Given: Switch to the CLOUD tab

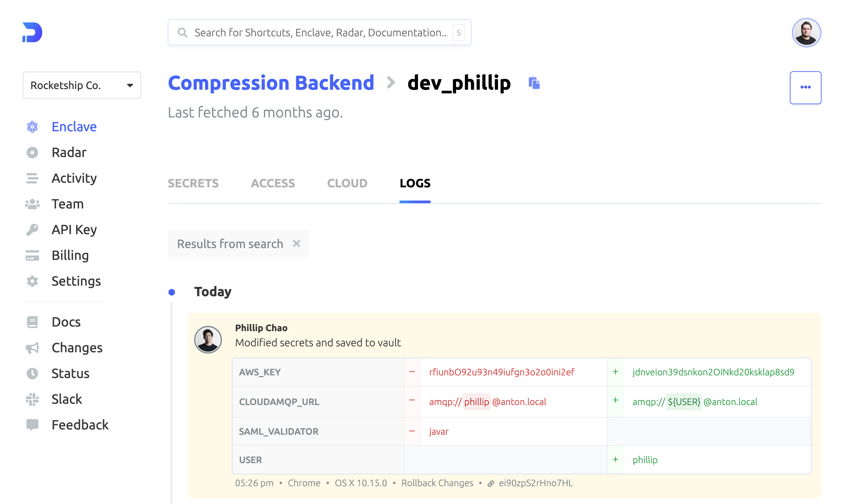Looking at the screenshot, I should click(x=347, y=183).
